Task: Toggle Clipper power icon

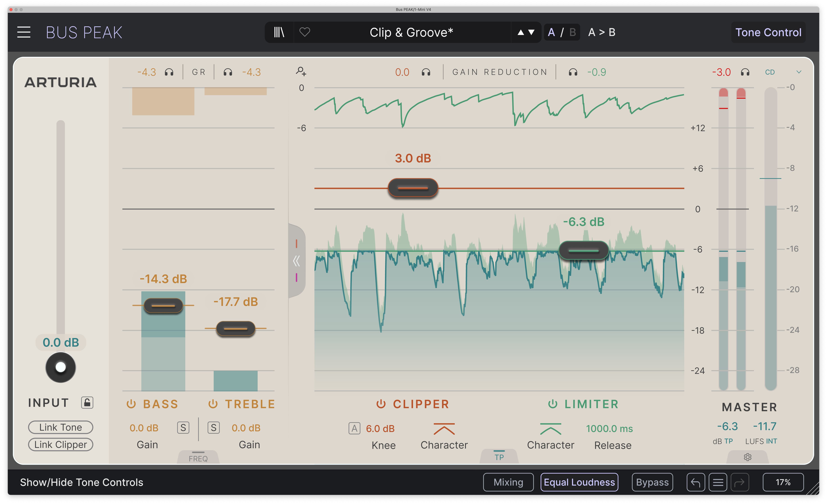Action: tap(381, 404)
